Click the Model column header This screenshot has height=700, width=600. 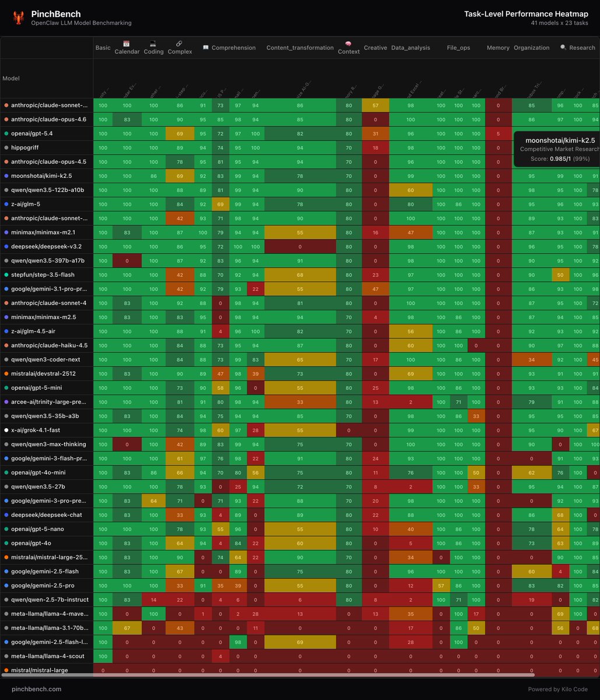[11, 78]
